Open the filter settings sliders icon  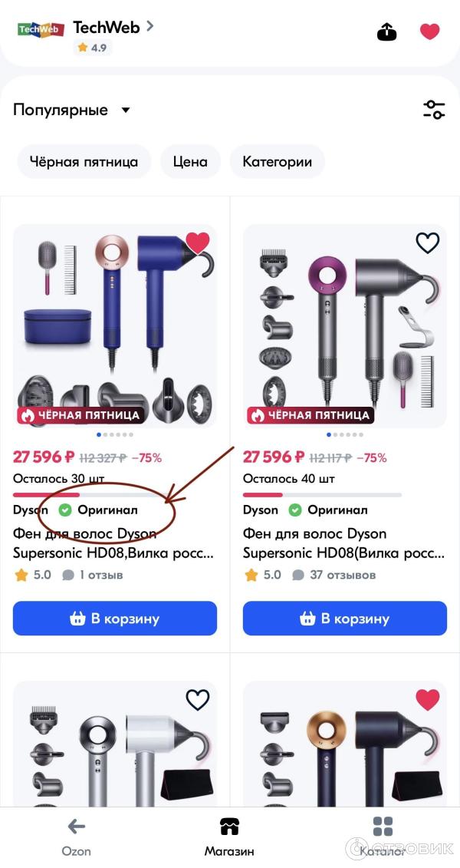tap(434, 110)
